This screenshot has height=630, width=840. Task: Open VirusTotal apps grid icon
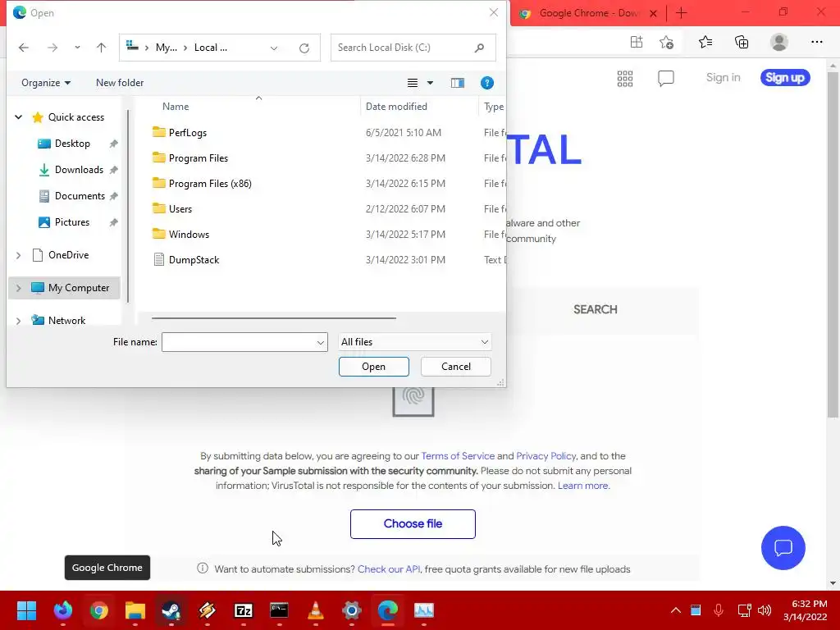pyautogui.click(x=624, y=79)
